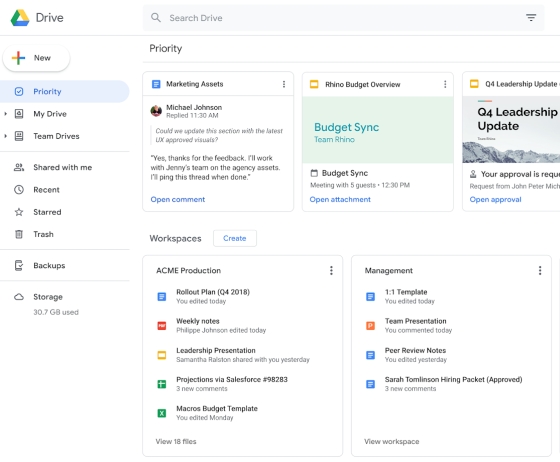Viewport: 560px width, 462px height.
Task: Click Team Presentation PowerPoint icon
Action: (370, 326)
